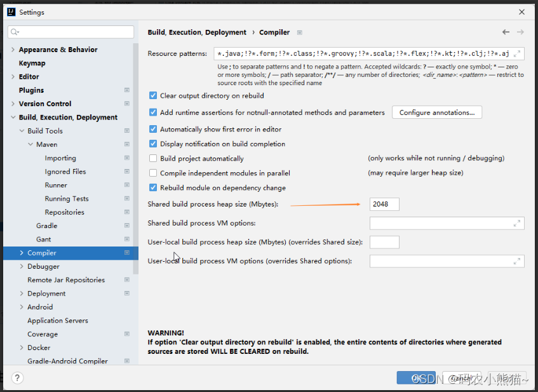Image resolution: width=538 pixels, height=392 pixels.
Task: Collapse the Build Tools node
Action: (22, 131)
